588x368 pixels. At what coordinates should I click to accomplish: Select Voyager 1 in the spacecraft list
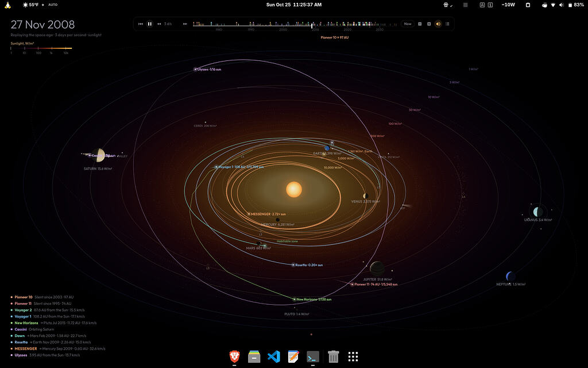click(x=48, y=317)
